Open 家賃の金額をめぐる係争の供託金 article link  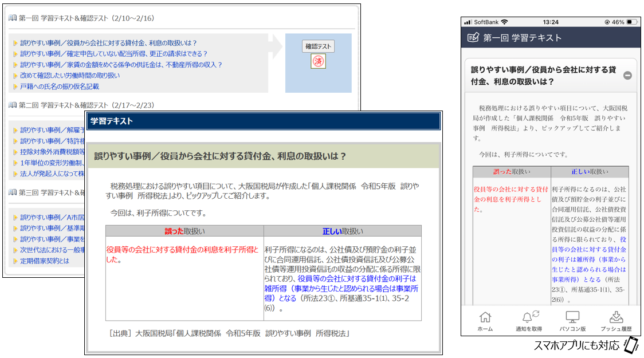[x=121, y=65]
